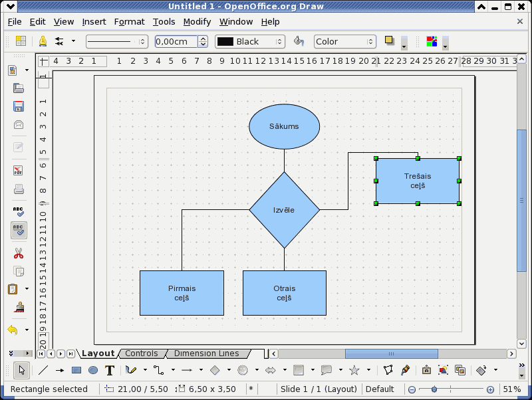Toggle AutoSpellcheck button

[x=19, y=230]
